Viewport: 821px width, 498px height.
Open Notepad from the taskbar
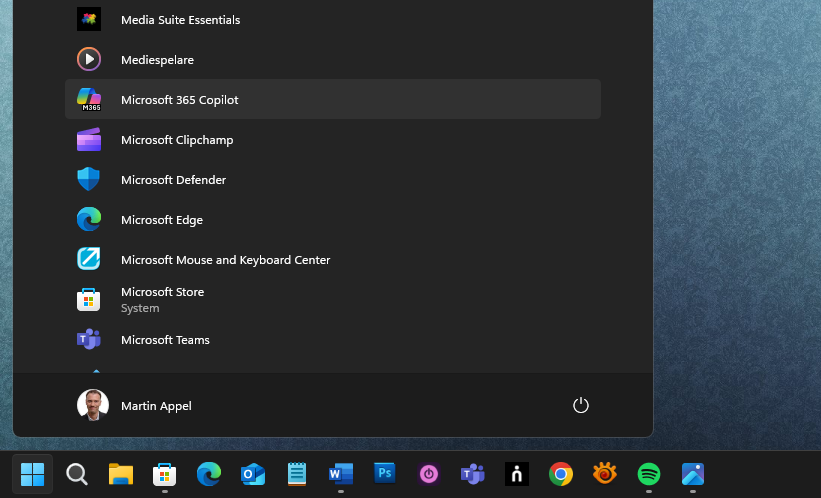[x=297, y=474]
